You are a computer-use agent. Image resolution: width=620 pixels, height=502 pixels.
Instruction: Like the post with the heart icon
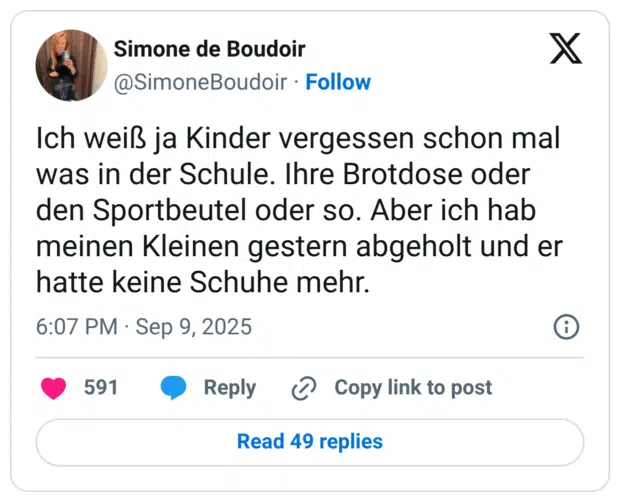(54, 388)
